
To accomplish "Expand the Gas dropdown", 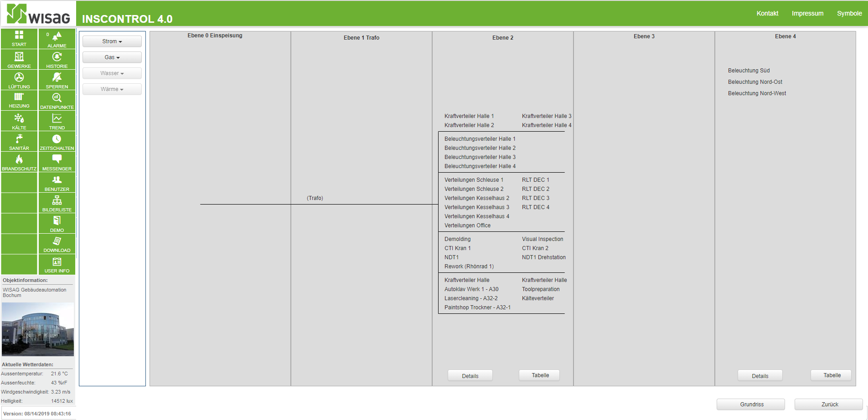I will click(x=112, y=57).
